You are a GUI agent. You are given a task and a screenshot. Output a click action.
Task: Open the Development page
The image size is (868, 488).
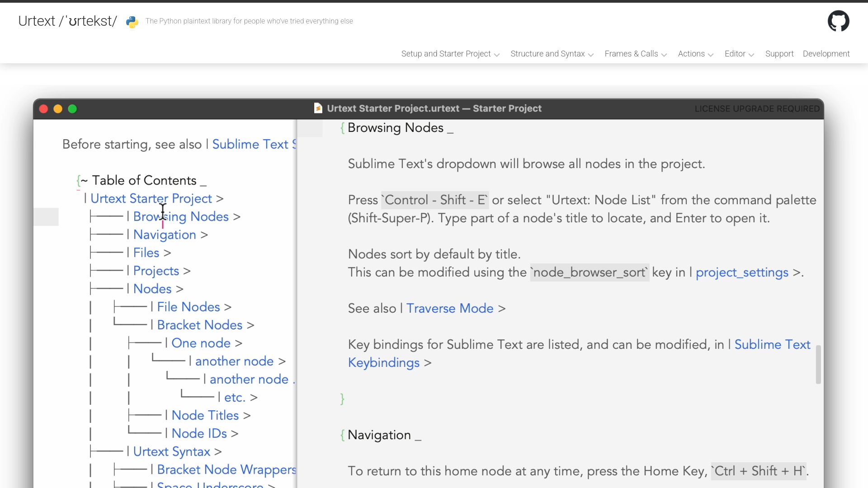pos(826,54)
